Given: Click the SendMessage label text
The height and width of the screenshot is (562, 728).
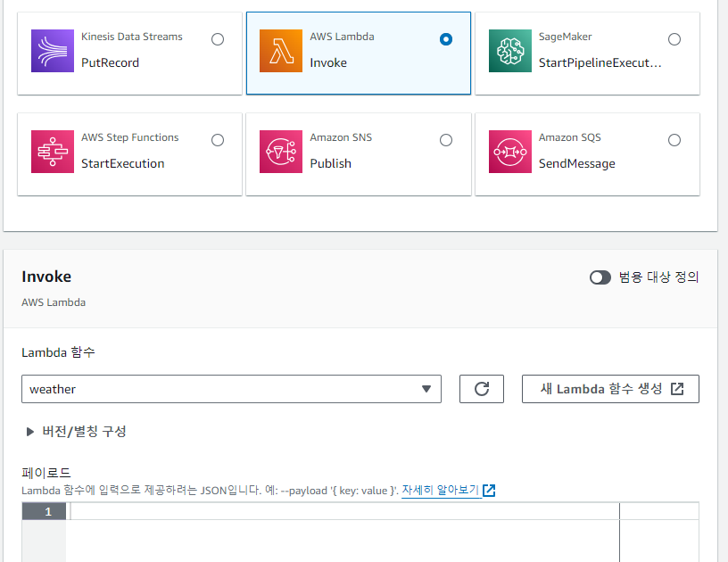Looking at the screenshot, I should pyautogui.click(x=576, y=163).
